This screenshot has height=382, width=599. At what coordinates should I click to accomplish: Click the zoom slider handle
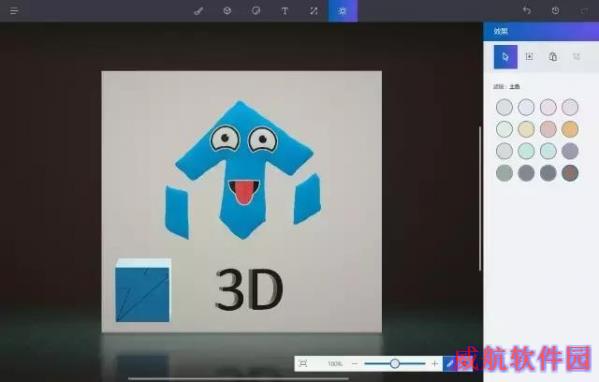click(395, 364)
